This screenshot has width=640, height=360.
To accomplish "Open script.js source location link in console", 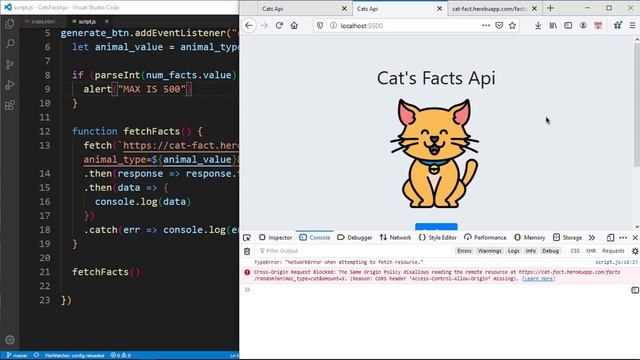I will coord(616,262).
